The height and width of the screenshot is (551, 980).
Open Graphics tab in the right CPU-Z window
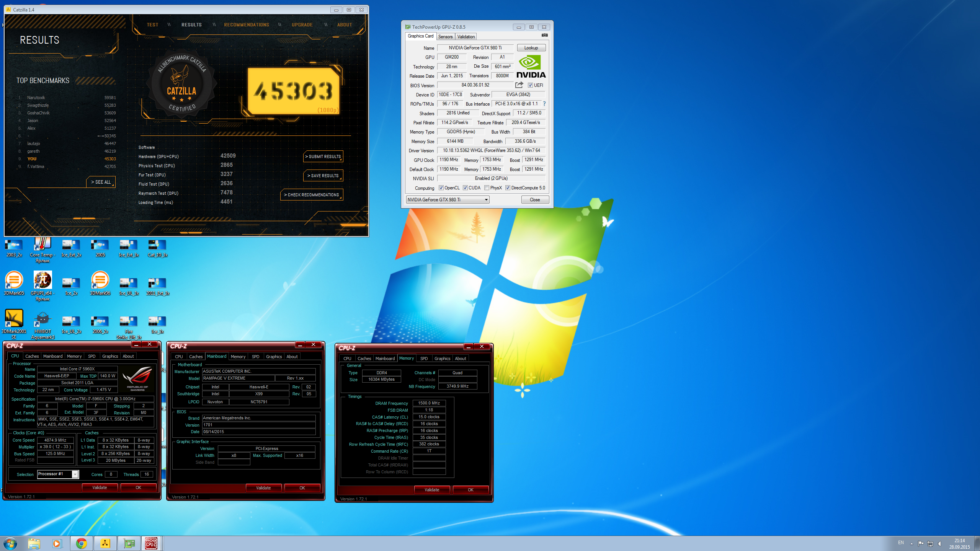pos(442,359)
